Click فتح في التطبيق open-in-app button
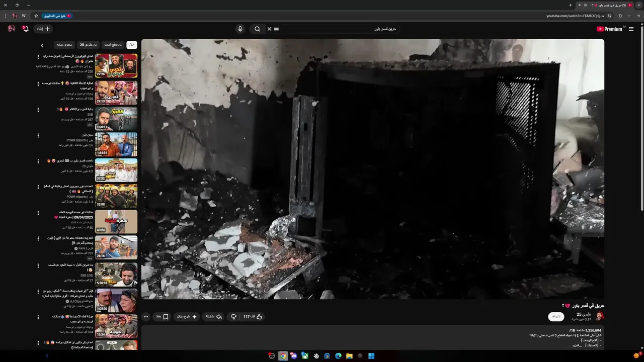 [x=57, y=16]
